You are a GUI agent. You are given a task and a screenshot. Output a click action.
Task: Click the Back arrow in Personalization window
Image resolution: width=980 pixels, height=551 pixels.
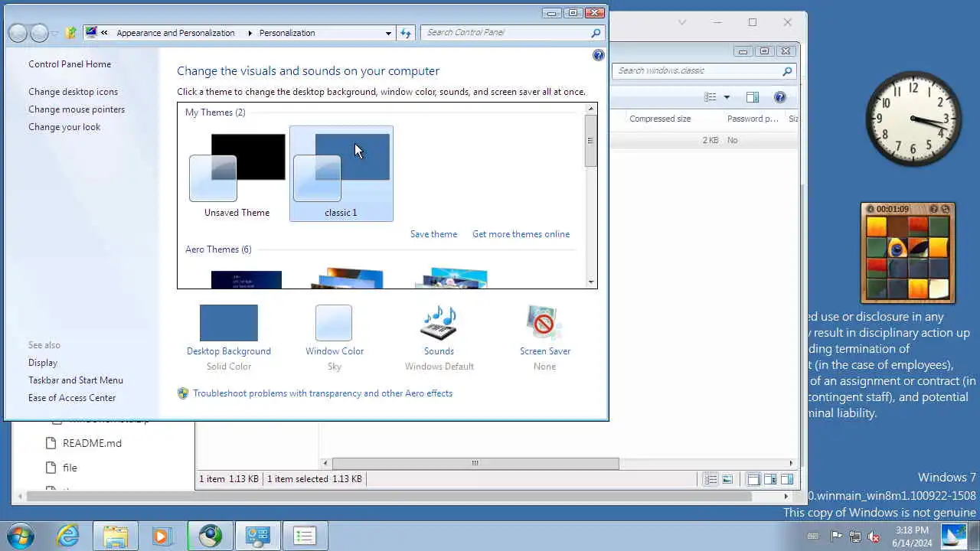(x=18, y=33)
